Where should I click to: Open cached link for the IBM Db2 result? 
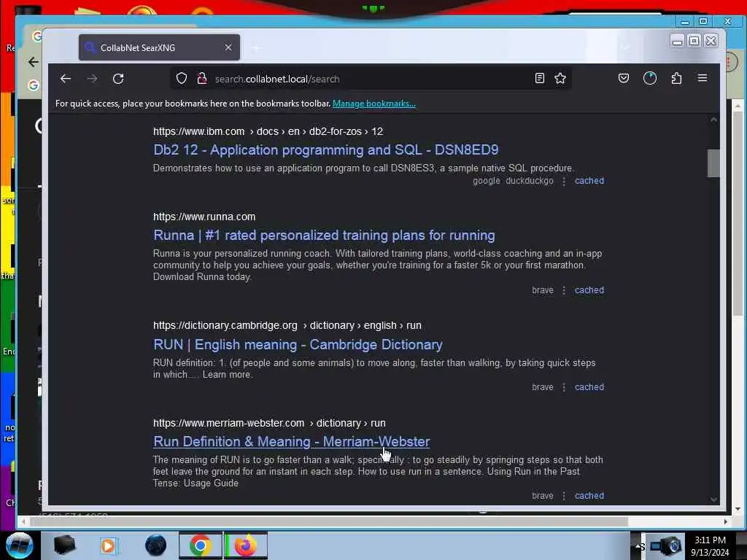[x=589, y=181]
